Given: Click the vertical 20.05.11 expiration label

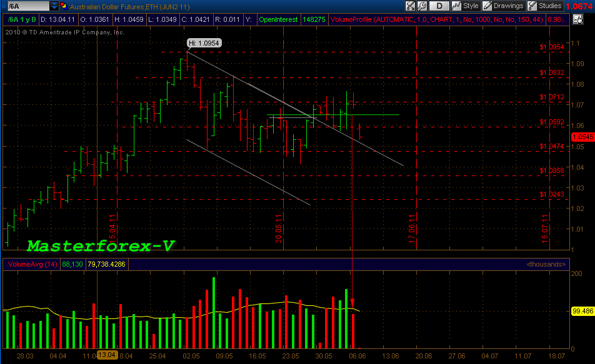Looking at the screenshot, I should [x=279, y=229].
